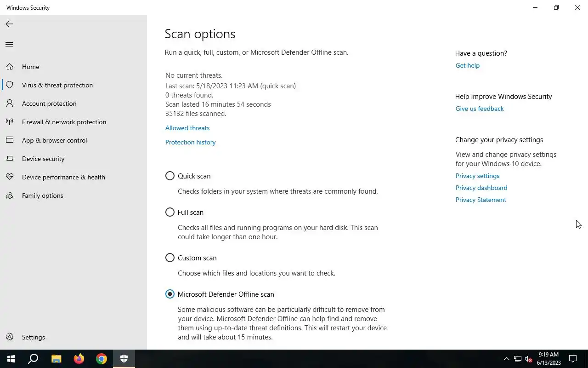Viewport: 588px width, 368px height.
Task: Open the hamburger navigation menu
Action: [9, 44]
